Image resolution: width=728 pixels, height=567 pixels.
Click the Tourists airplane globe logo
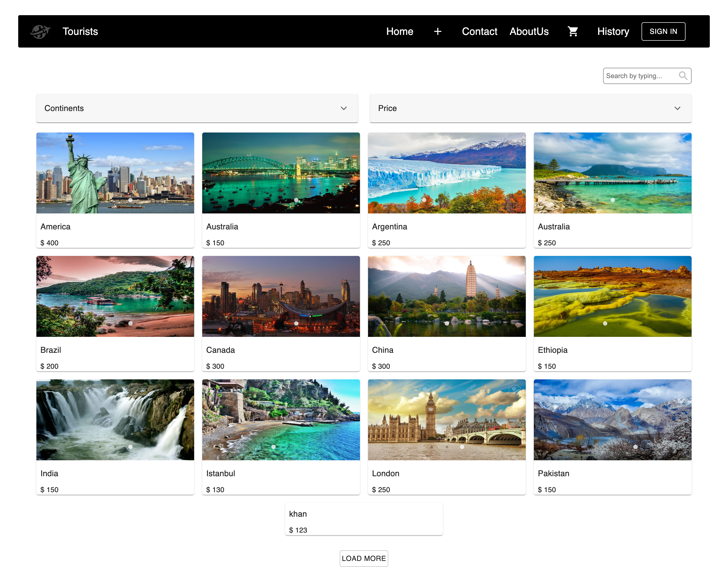point(40,31)
